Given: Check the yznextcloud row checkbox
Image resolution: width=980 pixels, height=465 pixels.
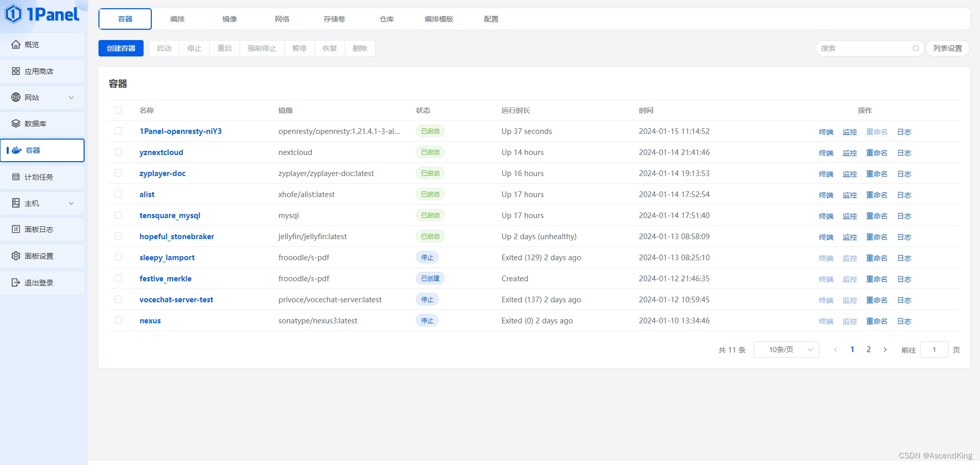Looking at the screenshot, I should pos(118,152).
